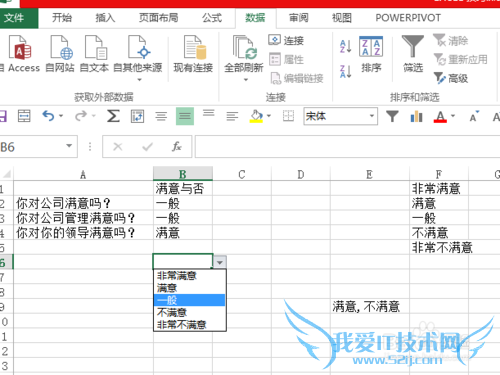Click Edit Links (编辑链接)
This screenshot has width=500, height=375.
(296, 78)
